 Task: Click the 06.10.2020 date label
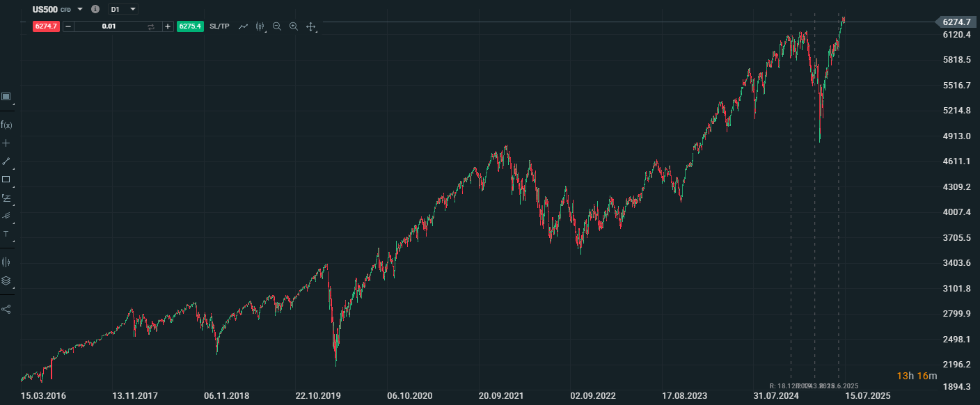pos(410,396)
